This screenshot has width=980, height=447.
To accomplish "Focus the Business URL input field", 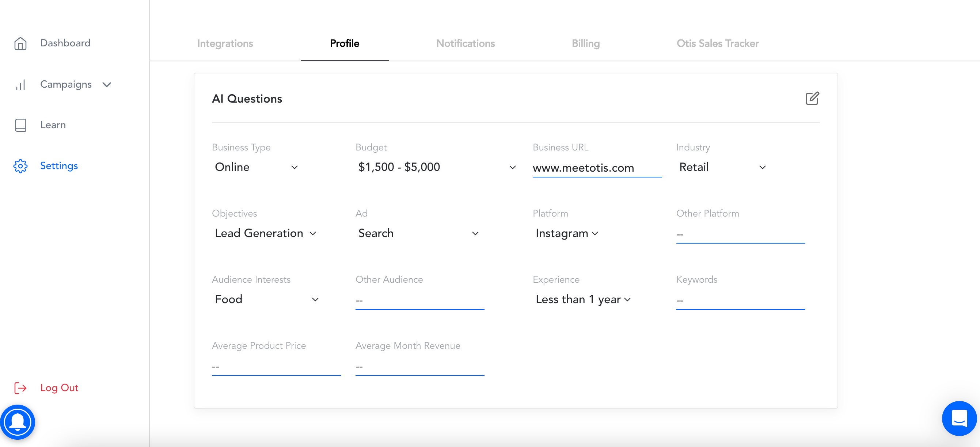I will click(597, 168).
